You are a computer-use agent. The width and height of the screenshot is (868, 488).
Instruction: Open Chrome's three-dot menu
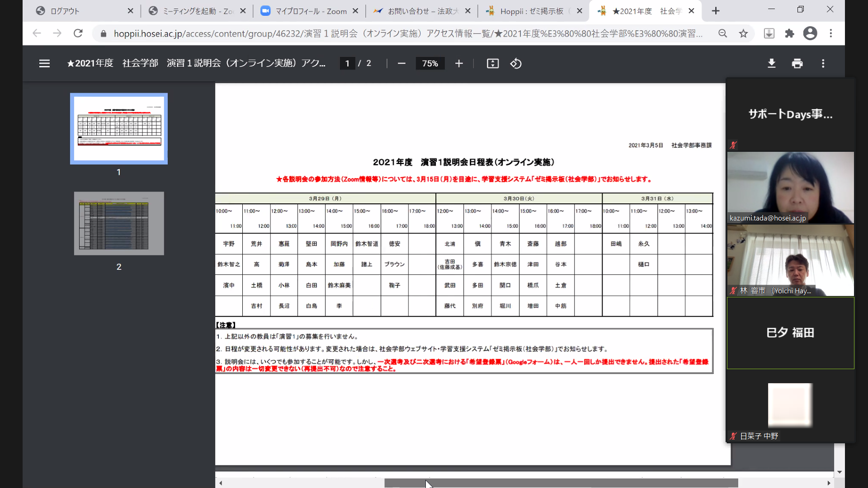tap(831, 33)
